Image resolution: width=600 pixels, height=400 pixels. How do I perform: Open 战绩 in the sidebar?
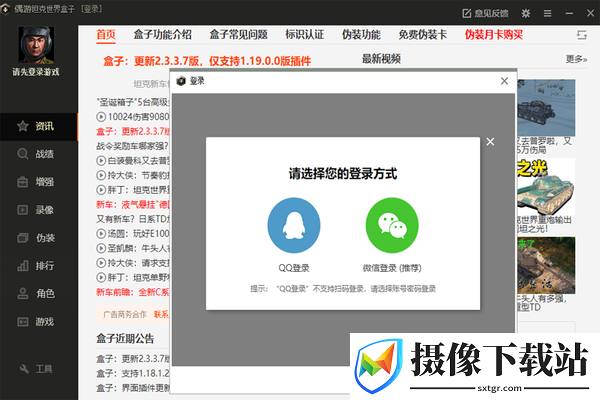(x=39, y=154)
